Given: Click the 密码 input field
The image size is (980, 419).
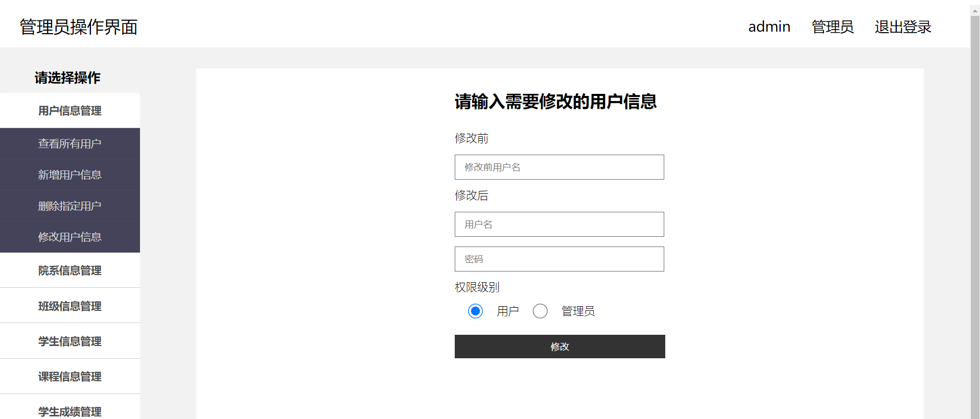Looking at the screenshot, I should click(x=559, y=259).
